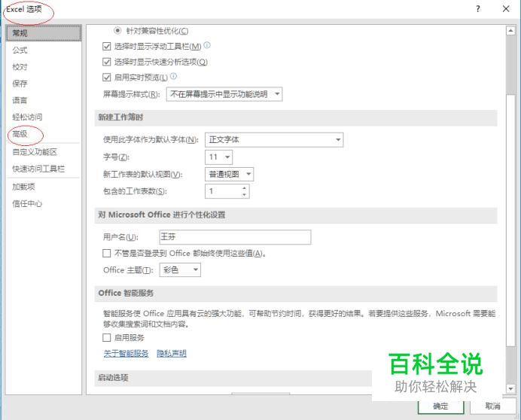This screenshot has height=420, width=521.
Task: Open Office 主题 彩色 dropdown
Action: [180, 269]
